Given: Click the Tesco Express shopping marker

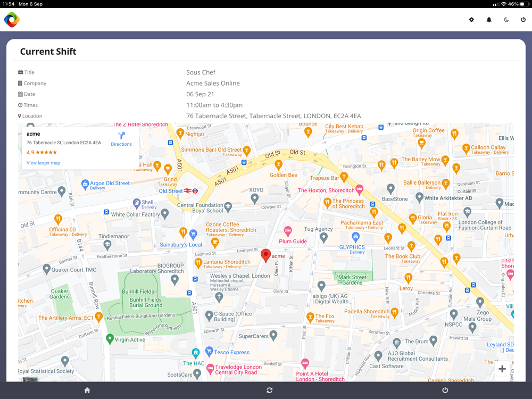Looking at the screenshot, I should click(209, 352).
